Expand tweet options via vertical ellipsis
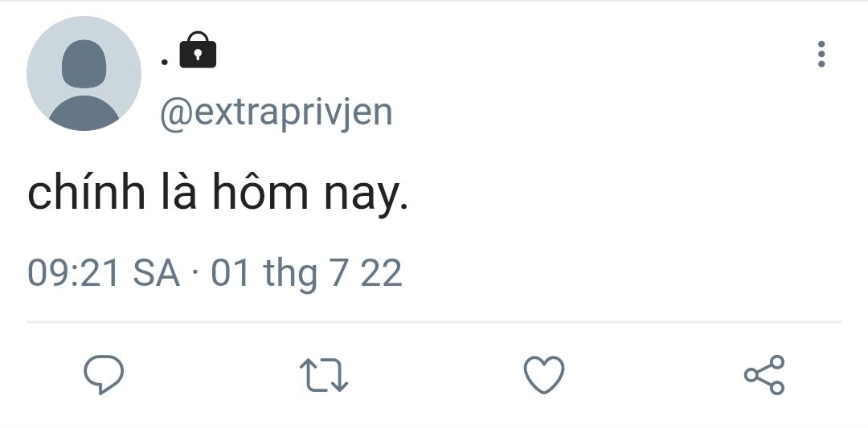Image resolution: width=868 pixels, height=428 pixels. 821,54
